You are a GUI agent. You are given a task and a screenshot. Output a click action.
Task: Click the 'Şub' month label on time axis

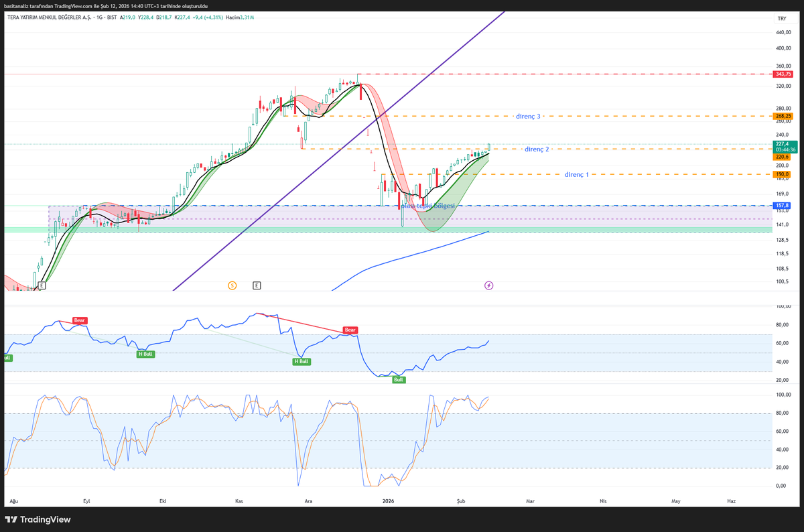point(461,501)
